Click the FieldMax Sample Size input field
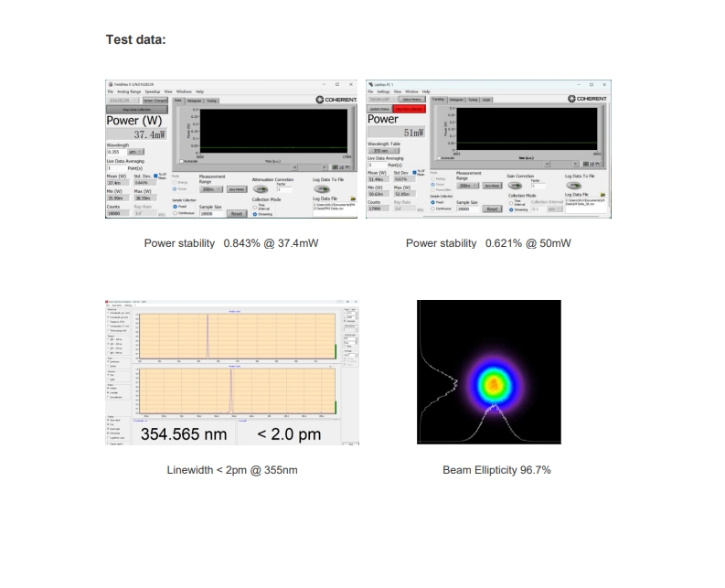The image size is (725, 588). point(211,212)
